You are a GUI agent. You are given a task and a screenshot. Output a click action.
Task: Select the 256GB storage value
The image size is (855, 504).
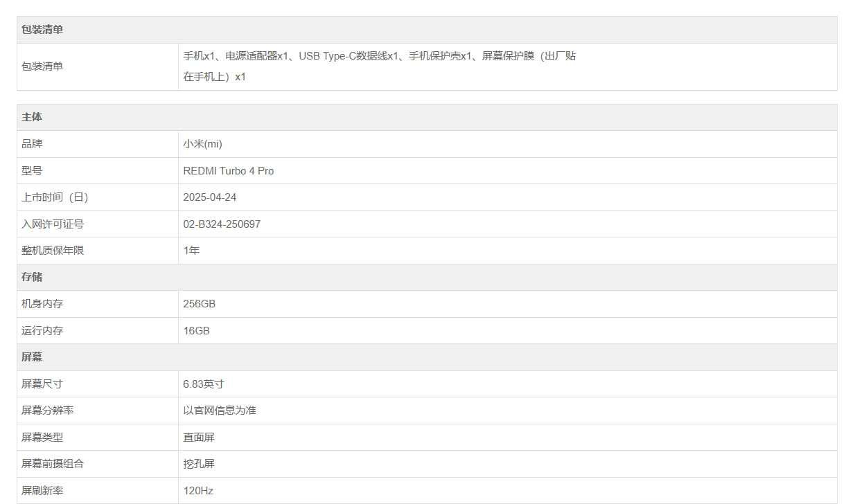click(x=199, y=304)
